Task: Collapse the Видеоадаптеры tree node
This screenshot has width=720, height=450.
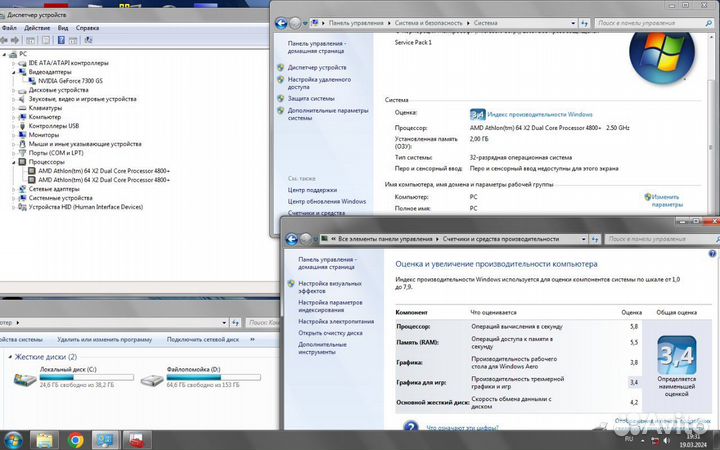Action: [13, 72]
